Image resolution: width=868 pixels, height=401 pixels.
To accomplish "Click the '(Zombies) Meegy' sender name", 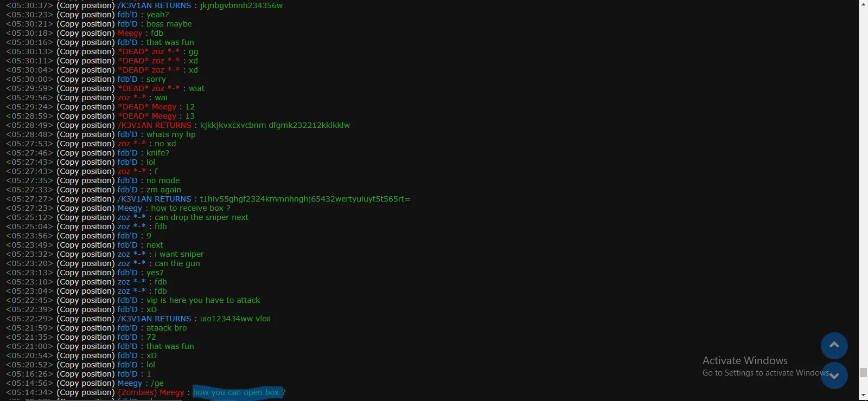I will (151, 392).
